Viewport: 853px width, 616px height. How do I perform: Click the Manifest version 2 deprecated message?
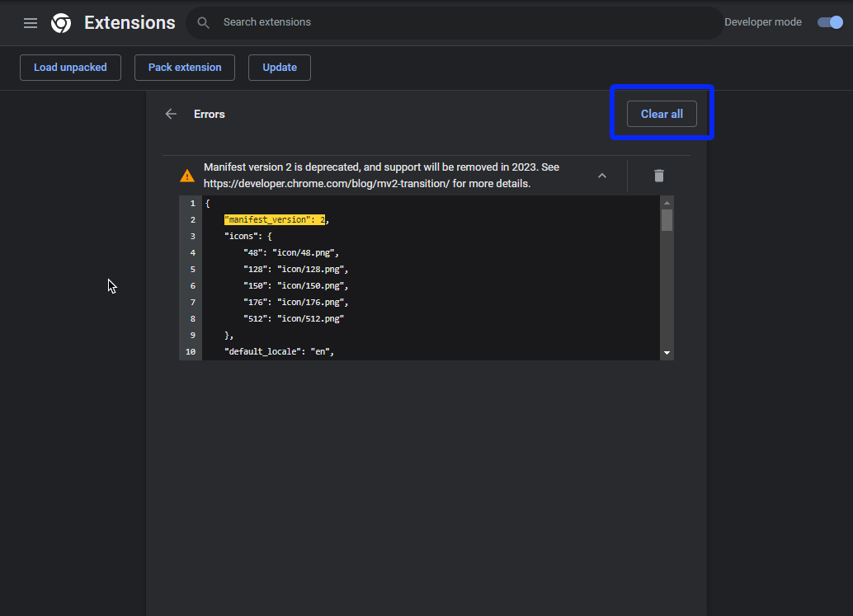pyautogui.click(x=381, y=175)
